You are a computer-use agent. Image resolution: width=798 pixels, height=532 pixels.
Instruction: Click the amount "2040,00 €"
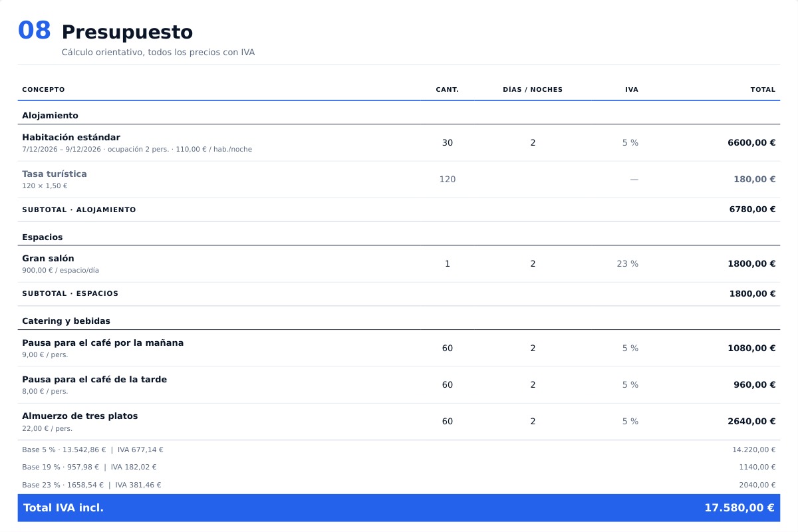click(757, 485)
